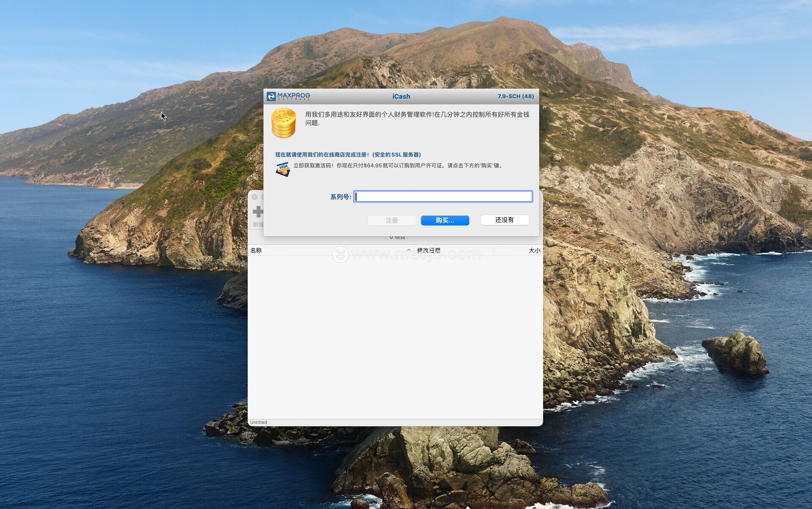Click the Maxprog software logo

click(288, 96)
